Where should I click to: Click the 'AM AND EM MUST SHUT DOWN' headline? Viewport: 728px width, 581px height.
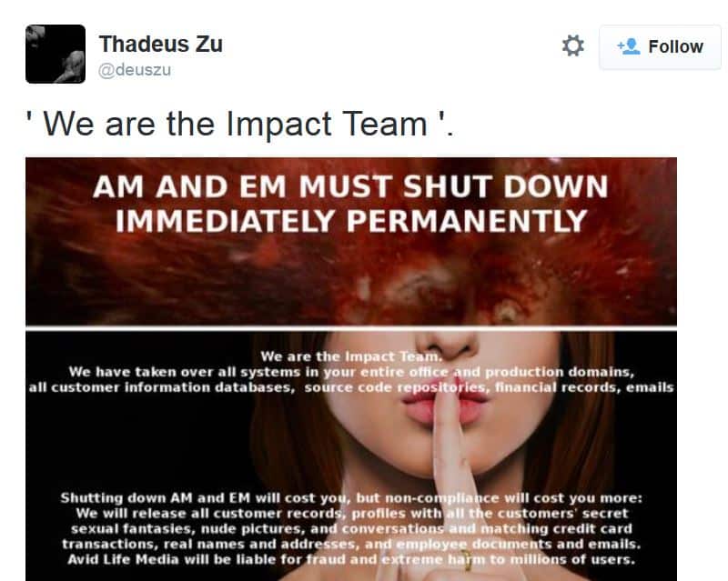(350, 186)
